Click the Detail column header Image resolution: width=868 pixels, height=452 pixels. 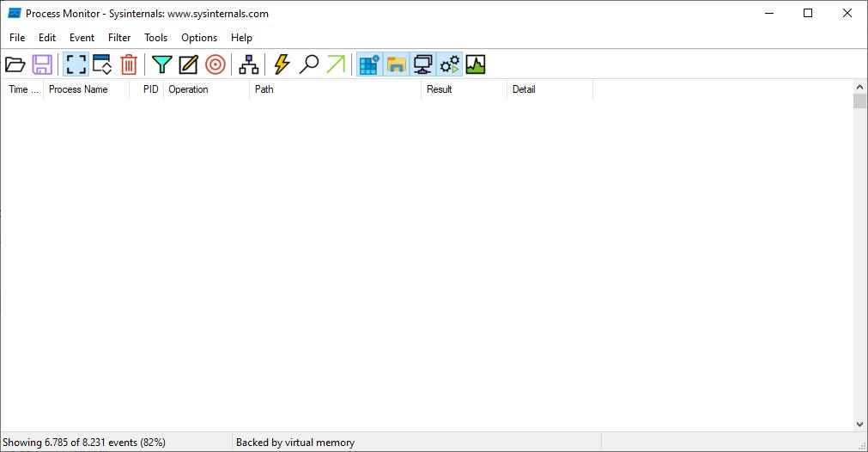(549, 89)
